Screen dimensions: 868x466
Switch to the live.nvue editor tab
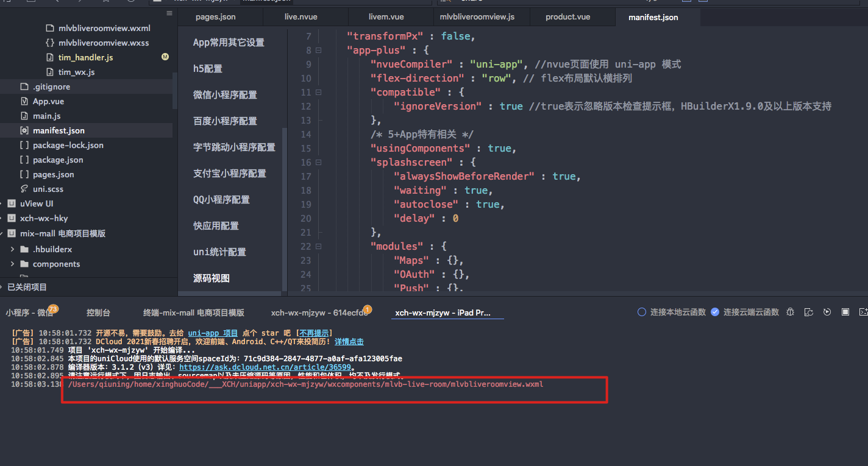tap(301, 17)
